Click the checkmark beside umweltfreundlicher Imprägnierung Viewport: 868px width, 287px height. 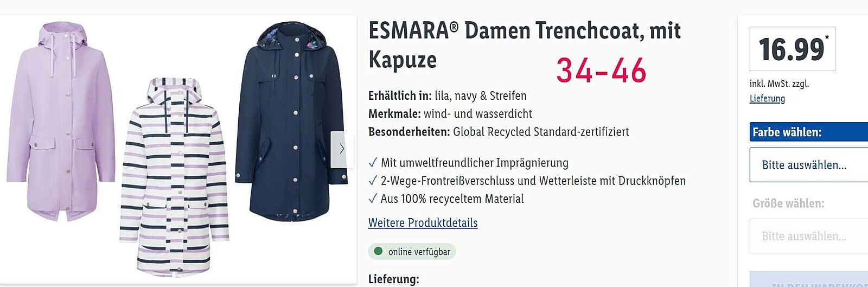tap(373, 163)
